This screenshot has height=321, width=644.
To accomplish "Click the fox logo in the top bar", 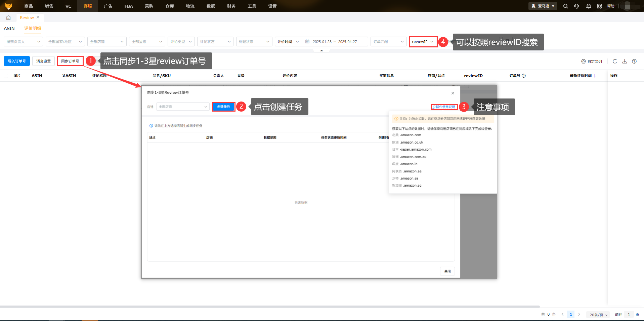I will pos(9,6).
